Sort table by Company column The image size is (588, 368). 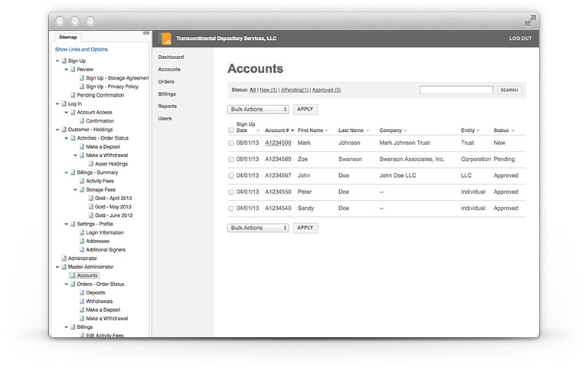coord(393,130)
